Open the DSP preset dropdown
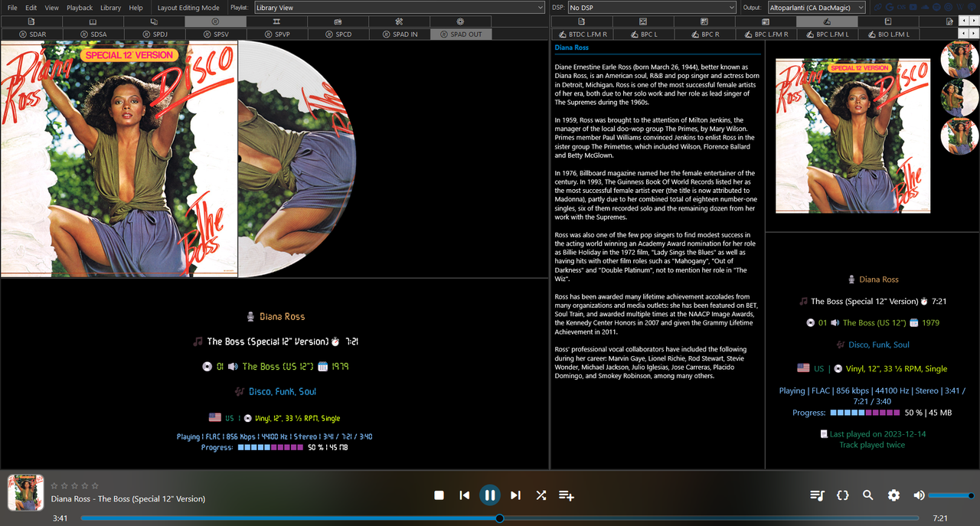980x526 pixels. coord(652,8)
